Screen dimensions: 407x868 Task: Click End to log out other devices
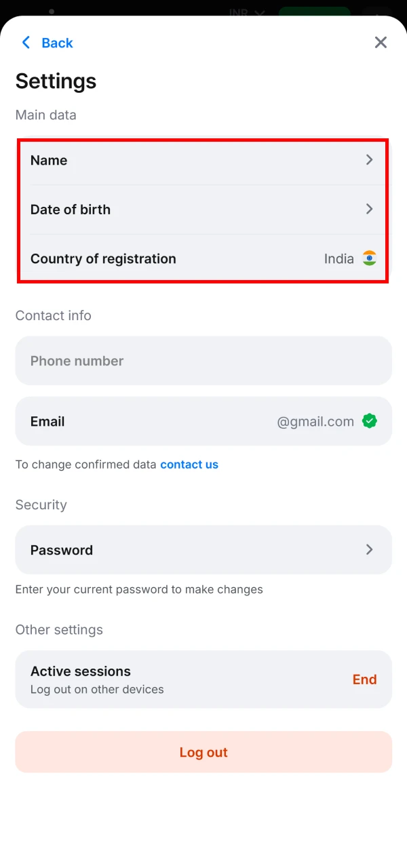364,679
